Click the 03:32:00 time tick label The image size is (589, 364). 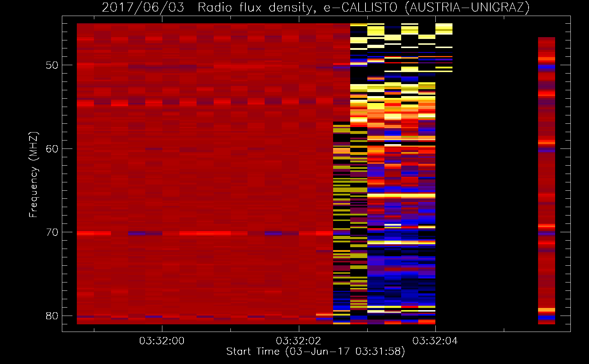coord(162,341)
